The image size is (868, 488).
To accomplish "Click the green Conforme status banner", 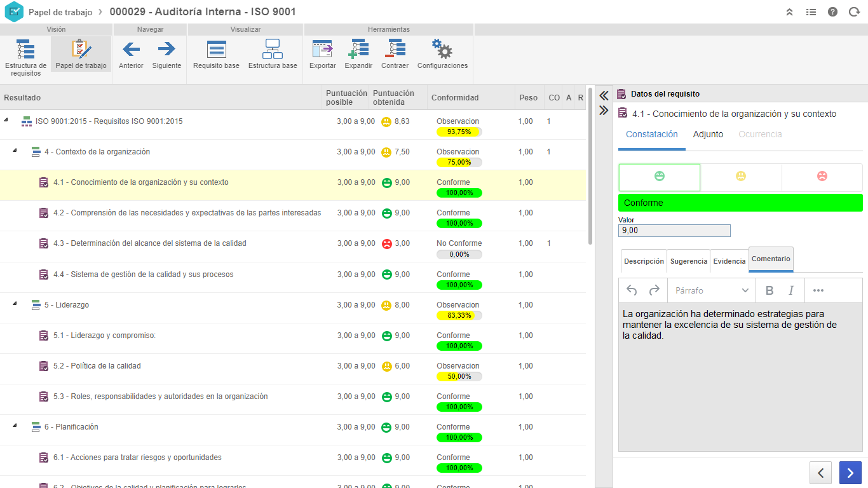I will coord(740,203).
